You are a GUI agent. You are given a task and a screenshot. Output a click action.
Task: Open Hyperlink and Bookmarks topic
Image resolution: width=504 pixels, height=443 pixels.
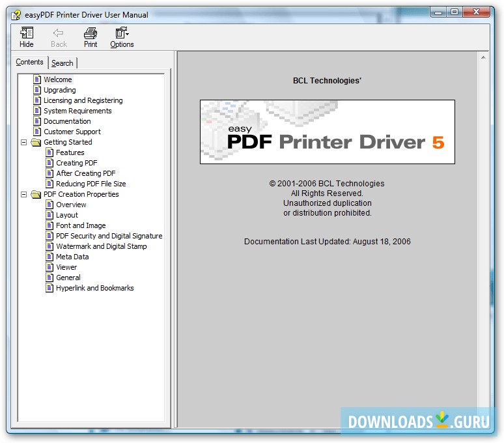(x=95, y=288)
